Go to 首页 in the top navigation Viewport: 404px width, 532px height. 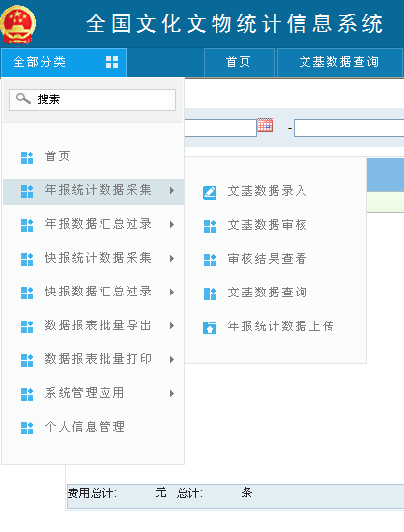pyautogui.click(x=240, y=63)
